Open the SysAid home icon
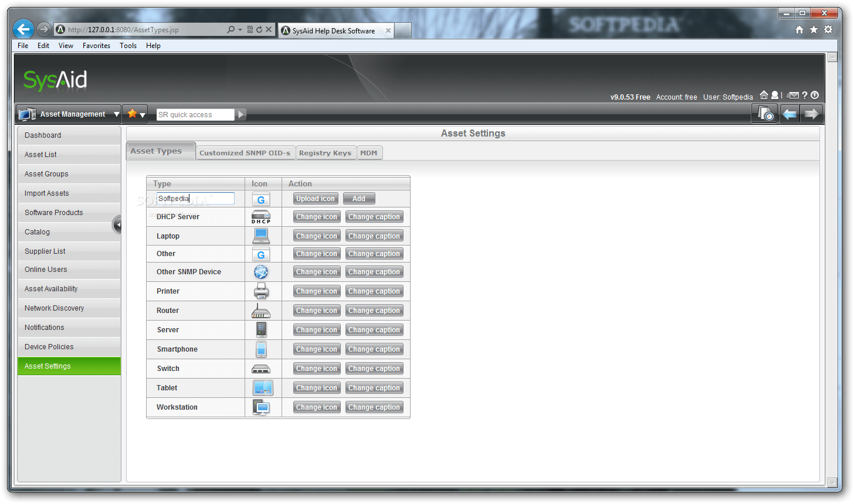854x504 pixels. tap(764, 94)
